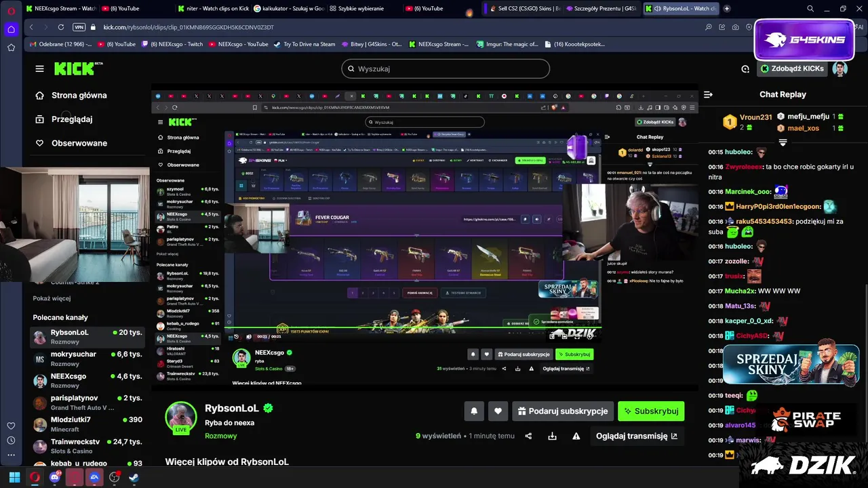
Task: Open recommended channel Mlodziutki7
Action: (87, 424)
